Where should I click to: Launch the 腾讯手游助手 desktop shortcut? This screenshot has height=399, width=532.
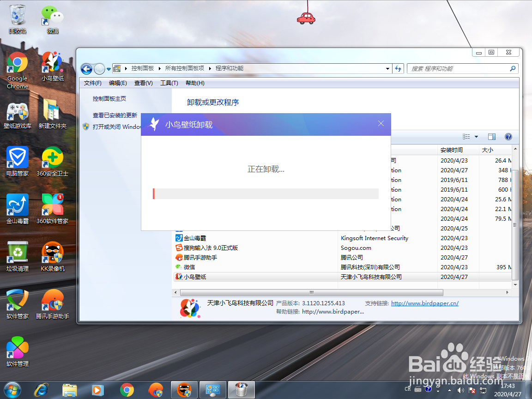pyautogui.click(x=53, y=304)
